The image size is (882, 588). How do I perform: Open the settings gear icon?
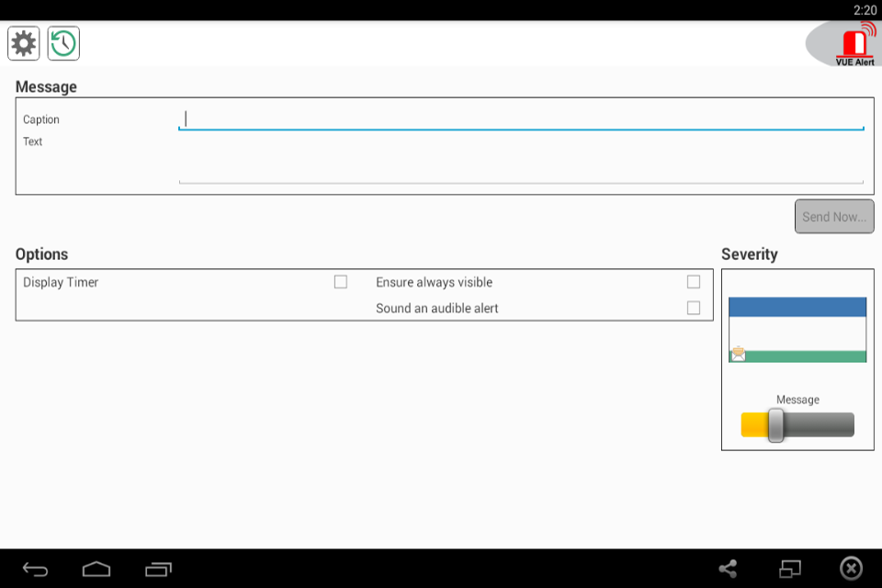(x=24, y=43)
